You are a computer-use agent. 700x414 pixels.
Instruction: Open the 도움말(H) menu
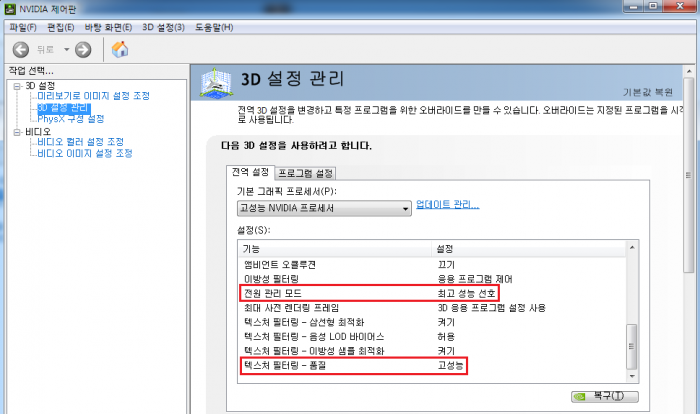pos(214,28)
